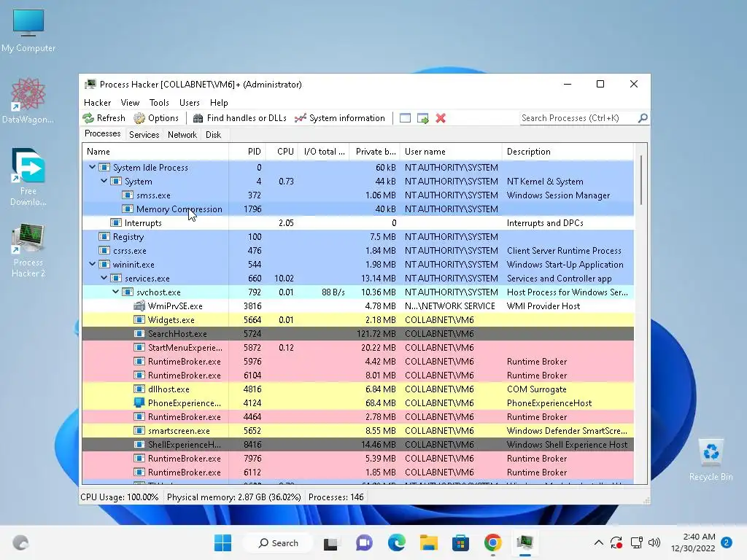Collapse the wininit.exe tree node
The width and height of the screenshot is (747, 560).
93,264
